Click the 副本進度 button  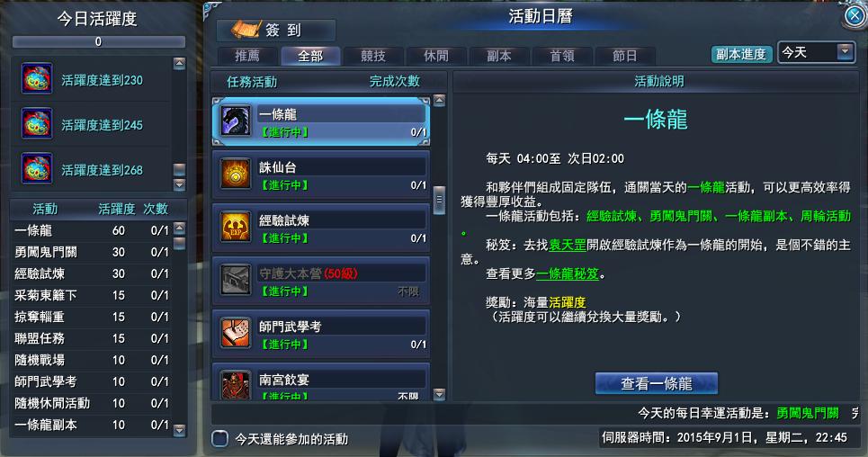pos(741,54)
